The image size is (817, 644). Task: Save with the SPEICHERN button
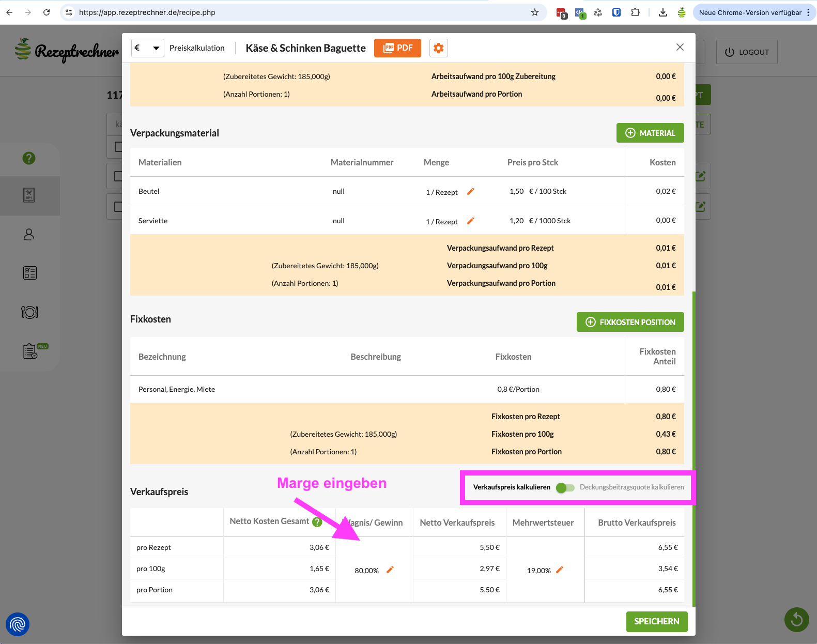coord(656,621)
